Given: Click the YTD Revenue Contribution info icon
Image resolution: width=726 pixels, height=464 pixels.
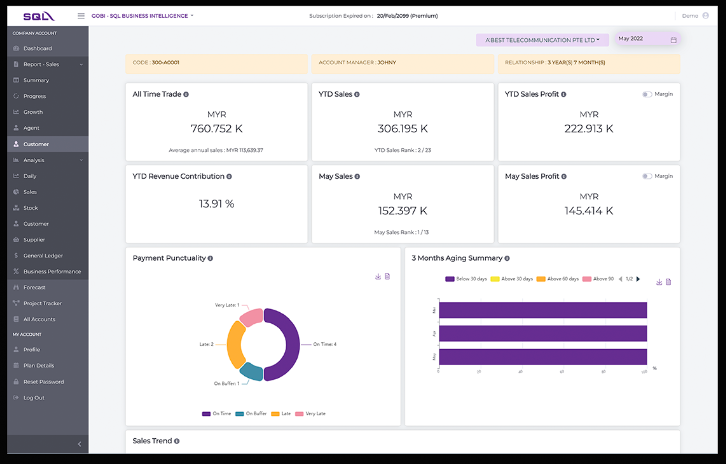Looking at the screenshot, I should [x=229, y=176].
